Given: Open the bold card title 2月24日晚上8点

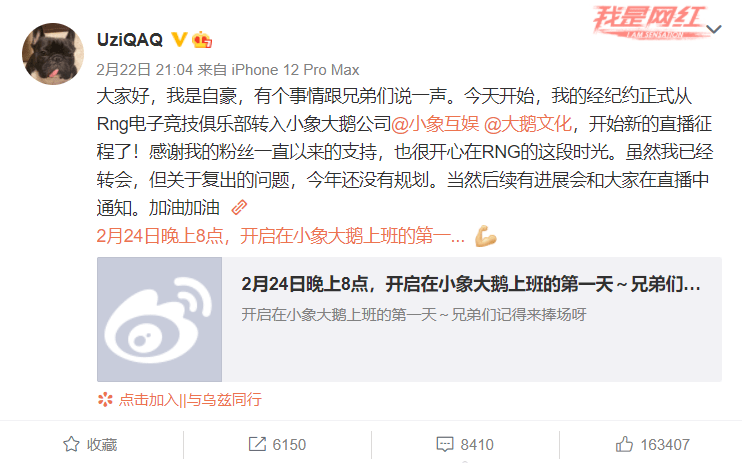Looking at the screenshot, I should pos(471,285).
